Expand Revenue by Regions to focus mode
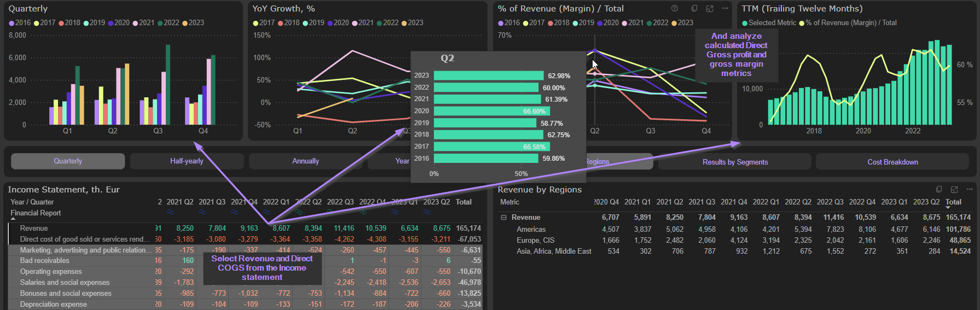Viewport: 980px width, 310px height. [954, 189]
